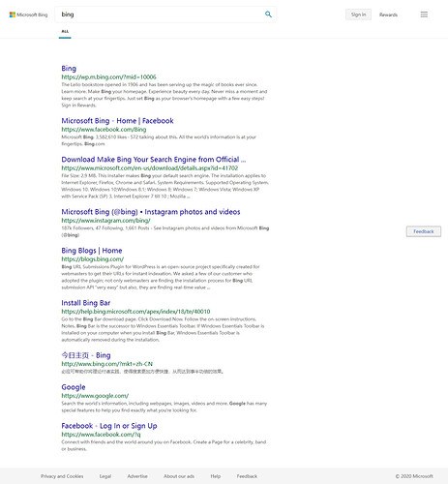Open the Help footer link
The width and height of the screenshot is (448, 484).
pos(216,476)
